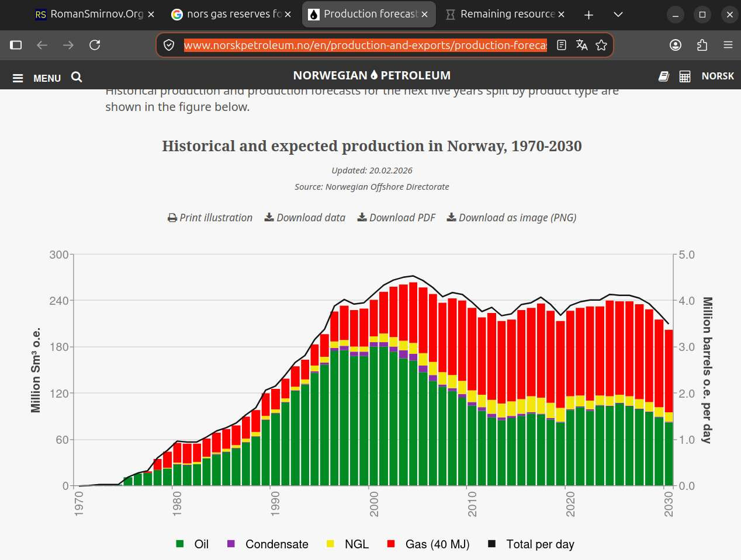Toggle Condensate series in chart legend
This screenshot has width=741, height=560.
[268, 544]
